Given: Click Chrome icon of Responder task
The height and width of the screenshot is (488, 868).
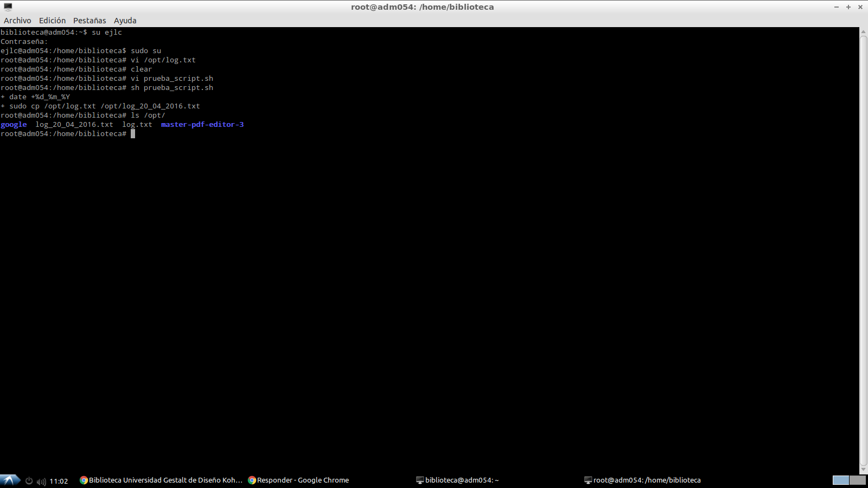Looking at the screenshot, I should 252,480.
